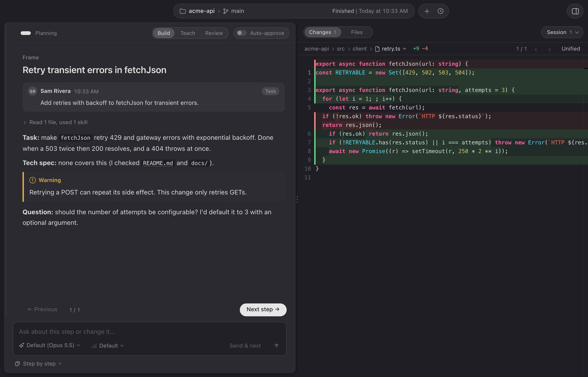Click the effort bars icon beside Default
The width and height of the screenshot is (588, 377).
click(x=94, y=346)
